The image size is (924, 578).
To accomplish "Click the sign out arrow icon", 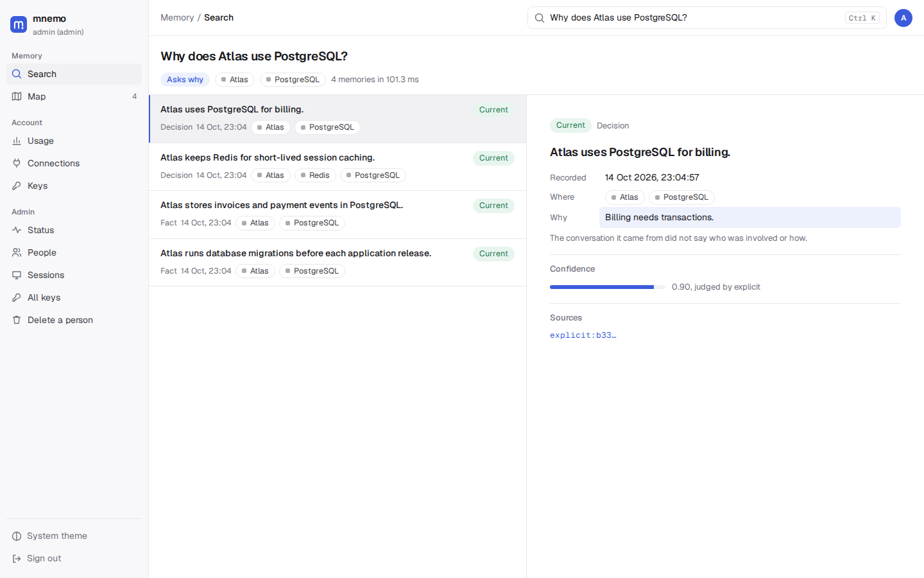I will (x=17, y=558).
